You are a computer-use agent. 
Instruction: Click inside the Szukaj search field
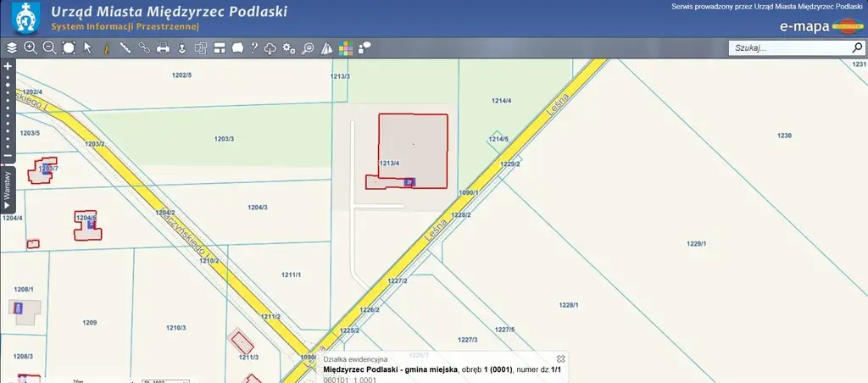[788, 48]
